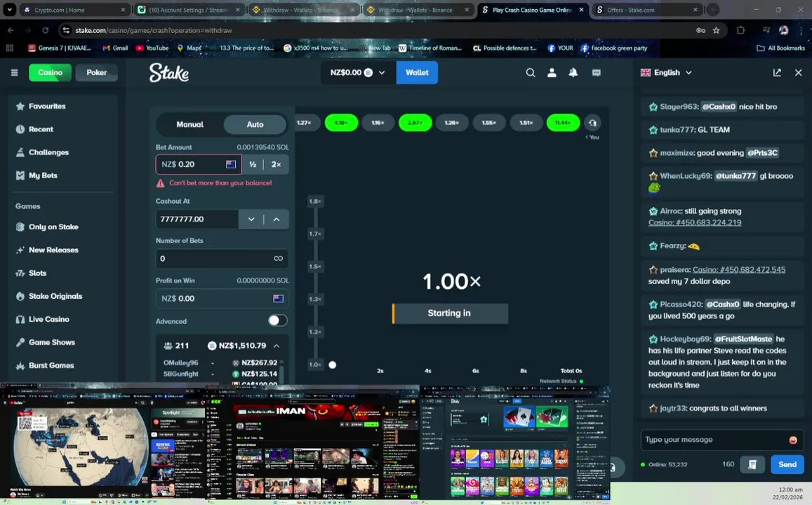Decrease Cashout At with down chevron

click(x=251, y=220)
